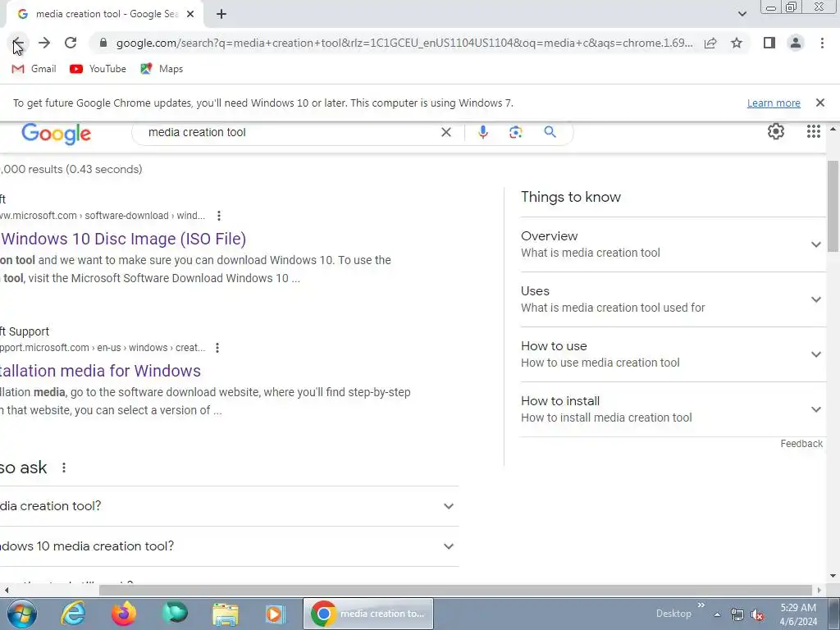Search by image with the Lens icon

(x=515, y=132)
